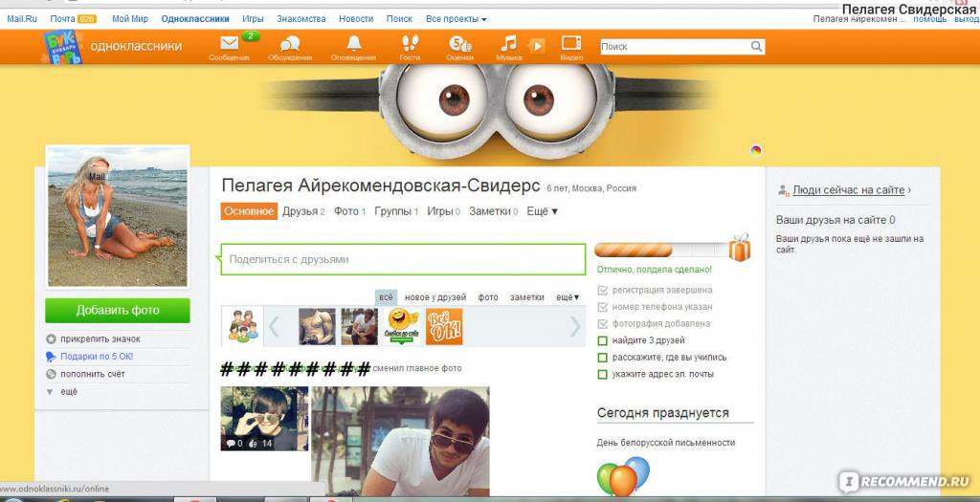This screenshot has width=980, height=502.
Task: Click 'День белорусской письменности' holiday text
Action: click(666, 443)
